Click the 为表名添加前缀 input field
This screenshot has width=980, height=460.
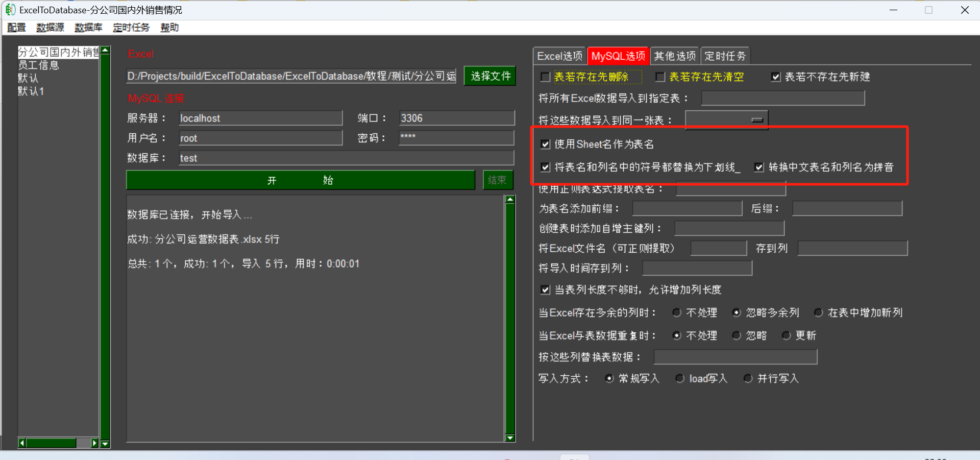click(687, 208)
